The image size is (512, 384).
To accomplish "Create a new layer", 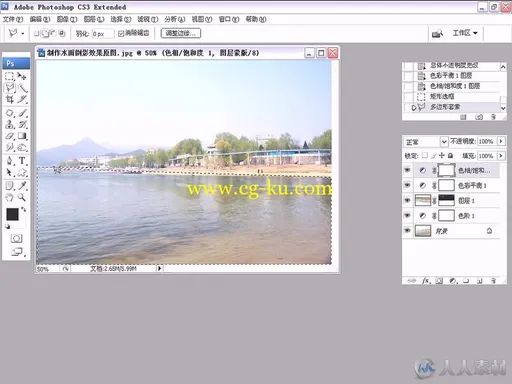I will pyautogui.click(x=479, y=281).
